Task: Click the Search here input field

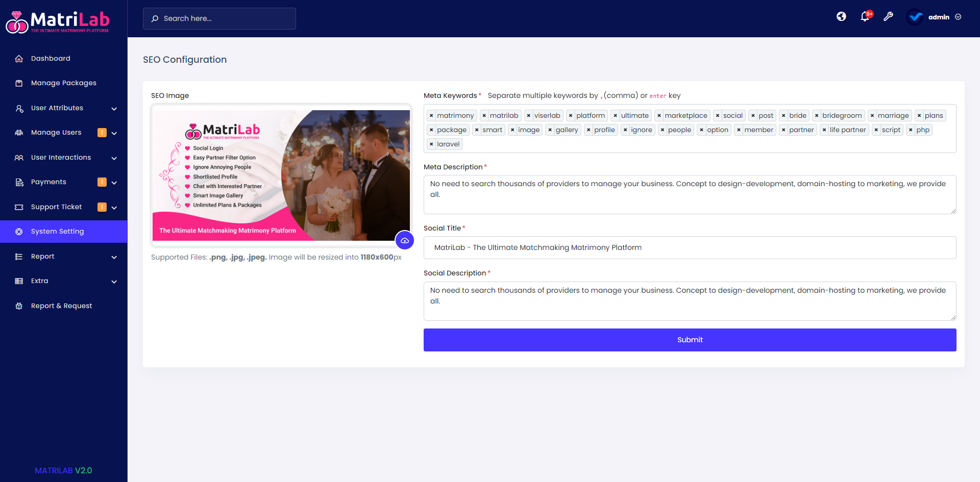Action: point(219,18)
